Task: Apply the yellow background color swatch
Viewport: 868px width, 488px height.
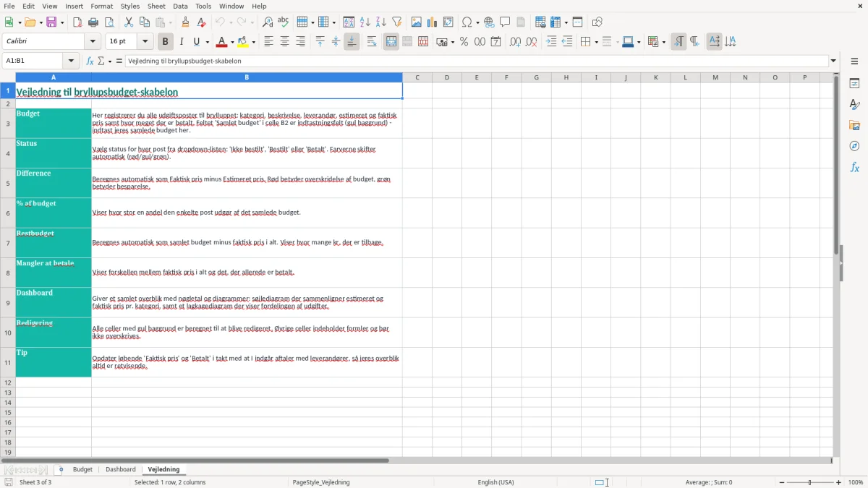Action: tap(243, 42)
